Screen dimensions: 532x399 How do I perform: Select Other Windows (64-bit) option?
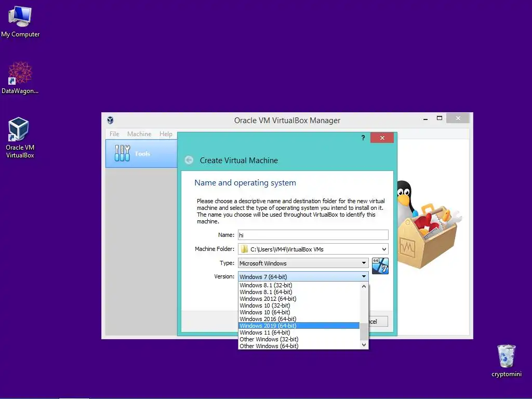coord(299,346)
